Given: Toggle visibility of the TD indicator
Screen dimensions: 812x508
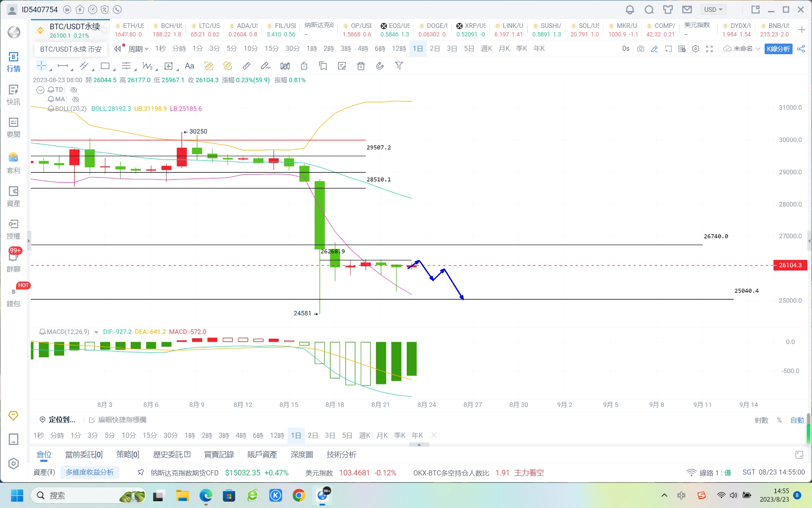Looking at the screenshot, I should [74, 90].
